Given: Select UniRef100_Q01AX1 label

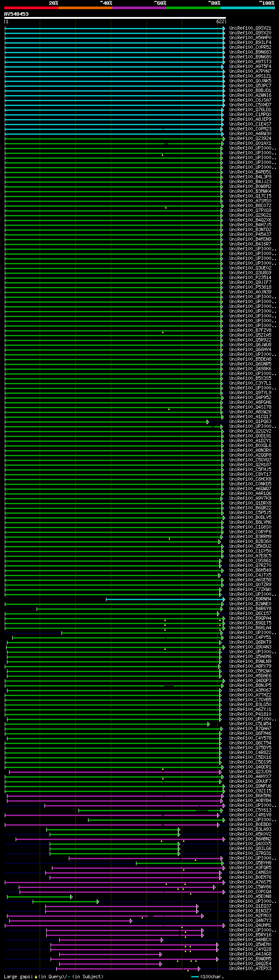Looking at the screenshot, I should [x=250, y=143].
